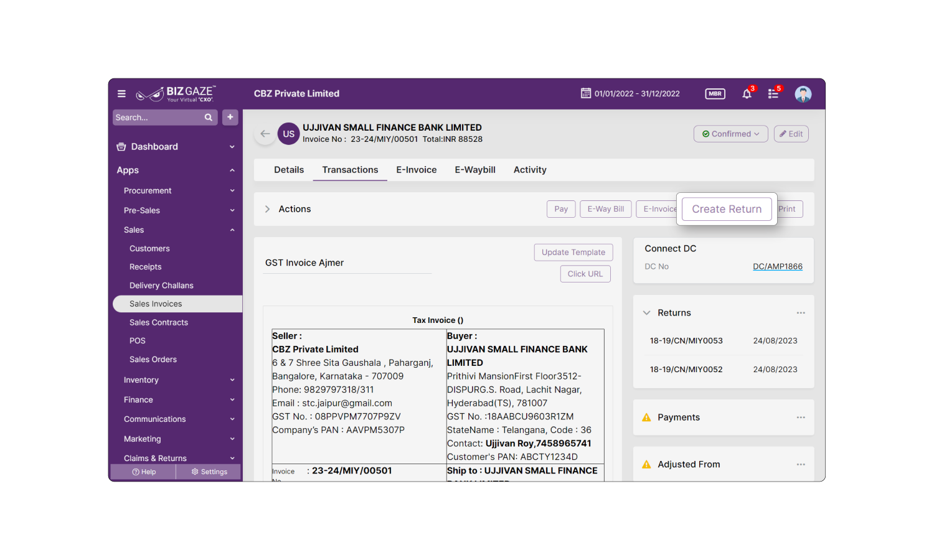The height and width of the screenshot is (560, 934).
Task: Expand the Dashboard menu
Action: click(232, 147)
